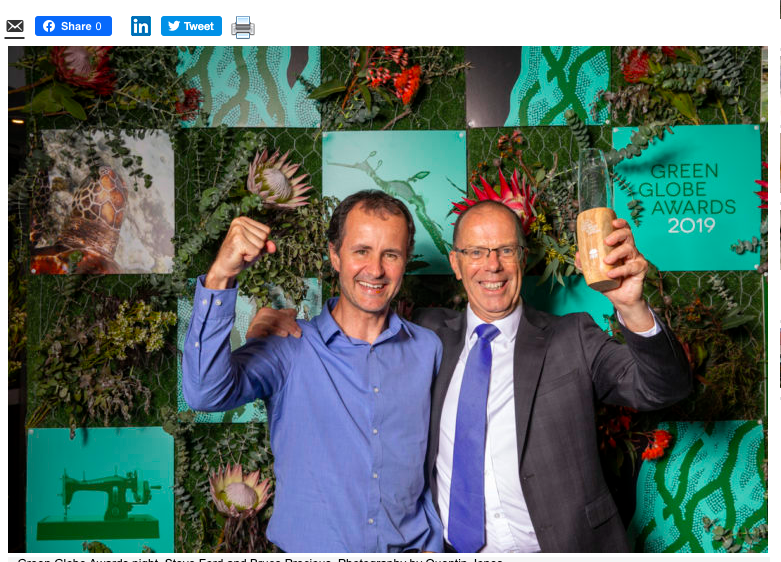The width and height of the screenshot is (781, 562).
Task: Click the wooden trophy held up in the photo
Action: point(597,248)
